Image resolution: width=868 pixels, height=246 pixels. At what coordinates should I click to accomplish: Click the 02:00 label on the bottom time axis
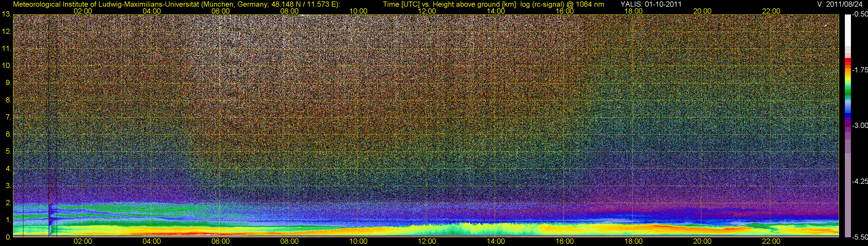tap(83, 241)
